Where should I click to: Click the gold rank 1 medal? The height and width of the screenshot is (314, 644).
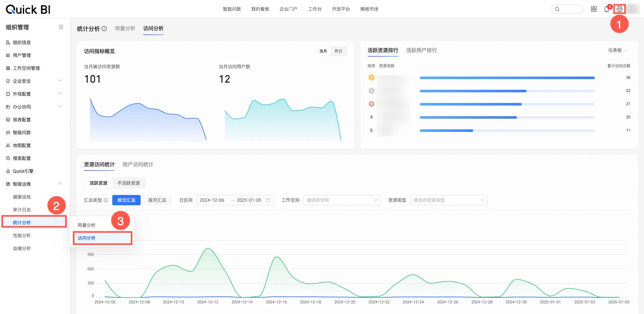tap(371, 78)
